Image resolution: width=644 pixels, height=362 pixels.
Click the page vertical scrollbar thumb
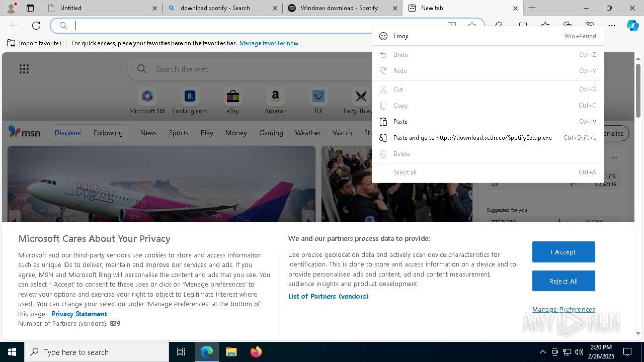point(638,90)
